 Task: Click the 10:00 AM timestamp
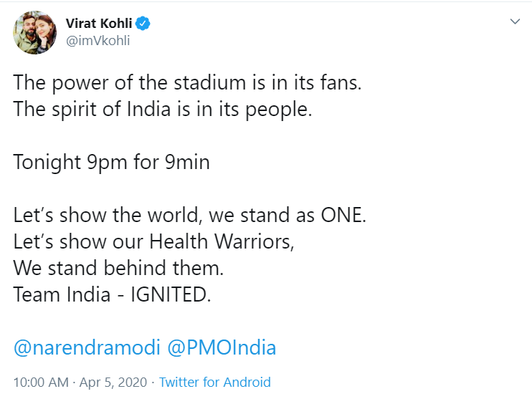click(41, 383)
